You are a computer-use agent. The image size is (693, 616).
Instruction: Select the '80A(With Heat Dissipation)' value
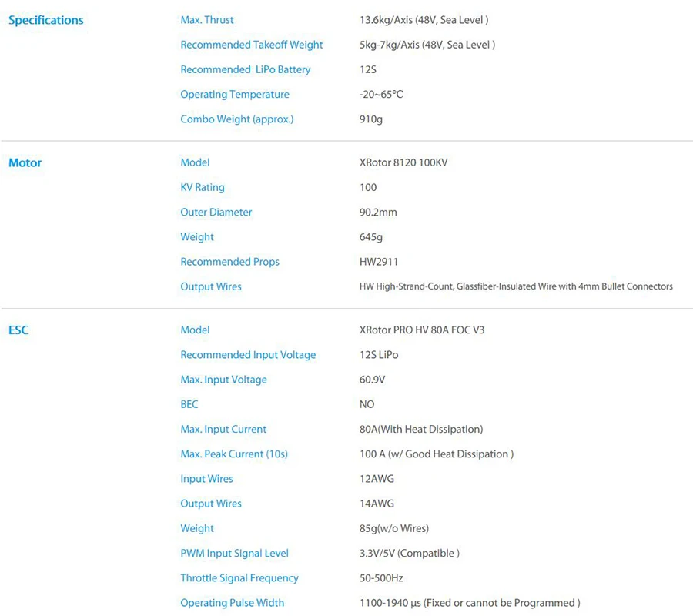click(x=420, y=429)
